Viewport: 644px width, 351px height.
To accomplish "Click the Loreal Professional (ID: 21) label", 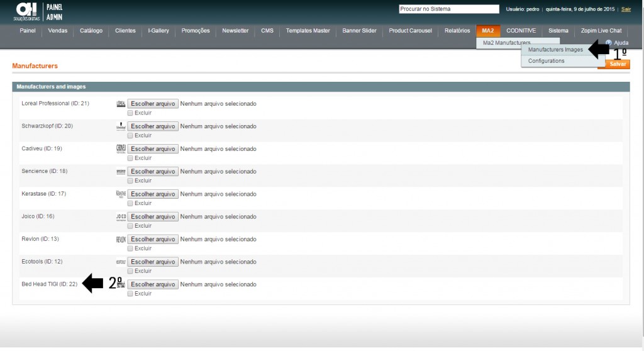I will [x=55, y=104].
